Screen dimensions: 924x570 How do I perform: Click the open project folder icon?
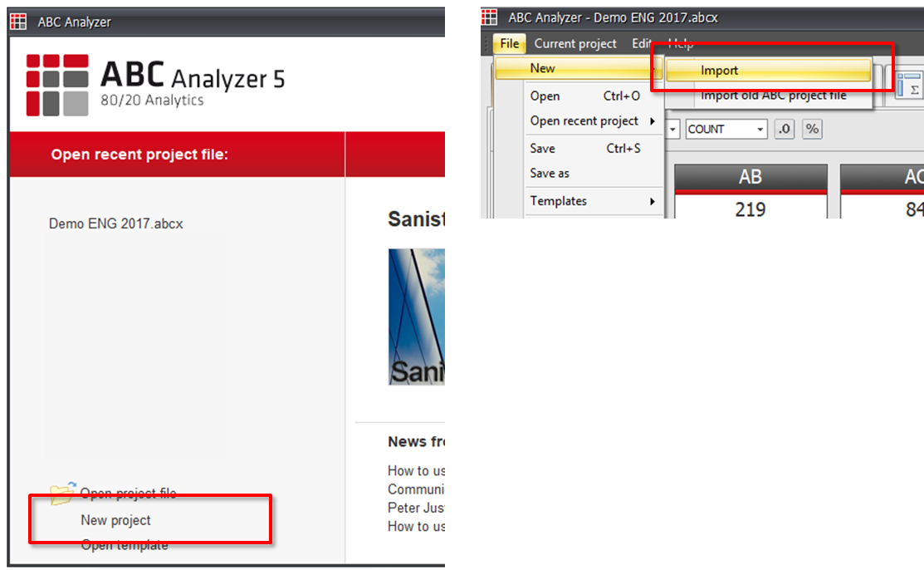coord(62,493)
